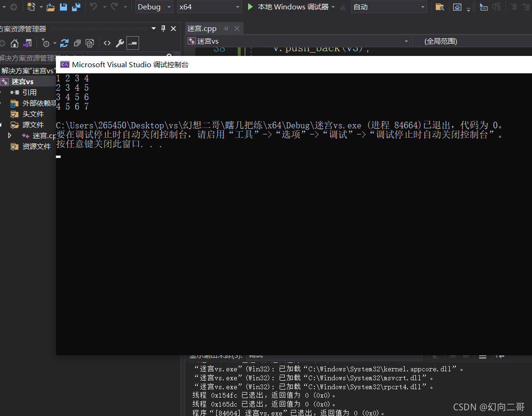
Task: Open the pending changes filter dropdown arrow
Action: (55, 43)
